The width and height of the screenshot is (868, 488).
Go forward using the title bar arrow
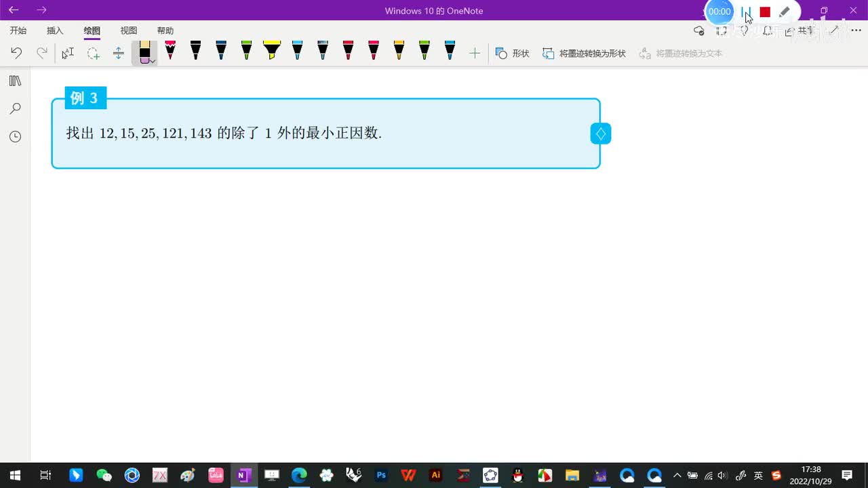point(42,10)
